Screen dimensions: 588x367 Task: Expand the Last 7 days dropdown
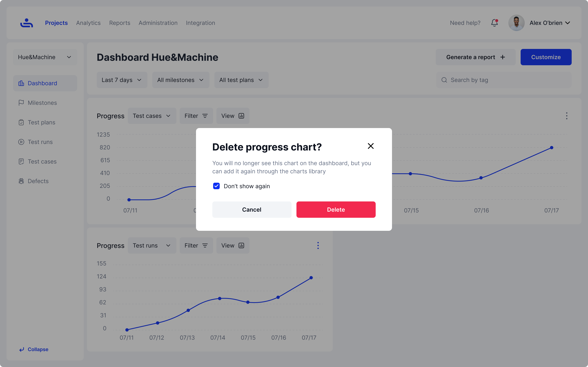point(122,80)
